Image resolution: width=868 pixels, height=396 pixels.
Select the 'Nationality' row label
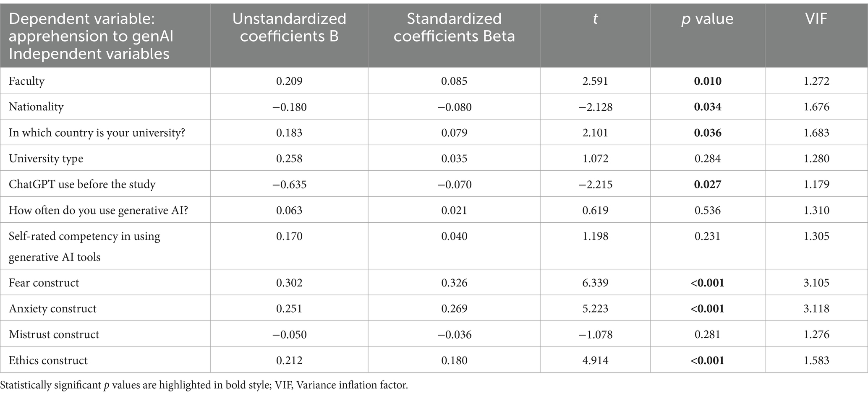[x=36, y=107]
